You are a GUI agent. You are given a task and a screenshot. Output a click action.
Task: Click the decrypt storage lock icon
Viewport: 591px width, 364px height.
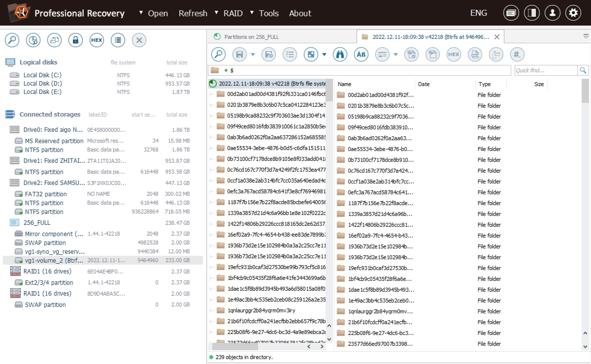pos(76,40)
